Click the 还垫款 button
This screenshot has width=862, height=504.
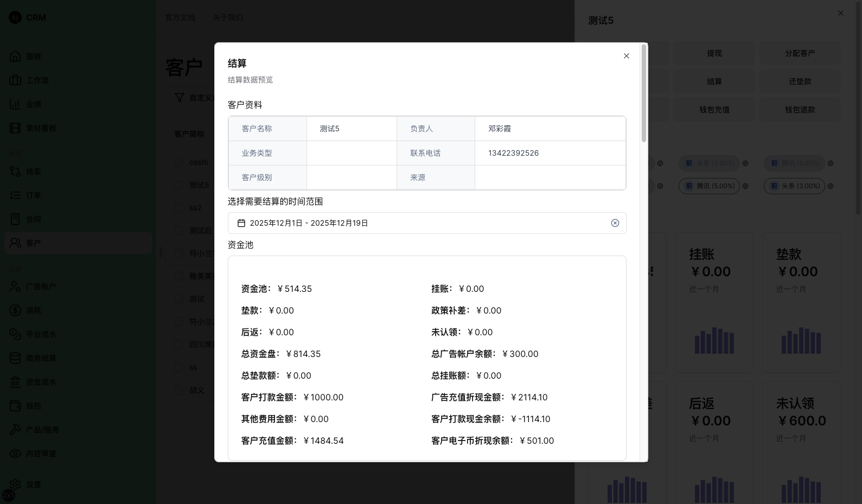[800, 81]
